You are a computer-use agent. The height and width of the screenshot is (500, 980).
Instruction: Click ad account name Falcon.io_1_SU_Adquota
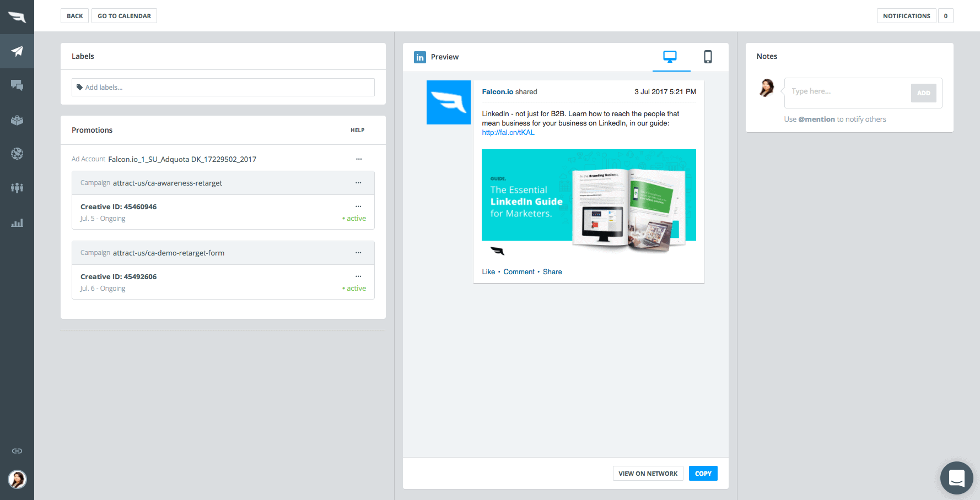tap(182, 159)
